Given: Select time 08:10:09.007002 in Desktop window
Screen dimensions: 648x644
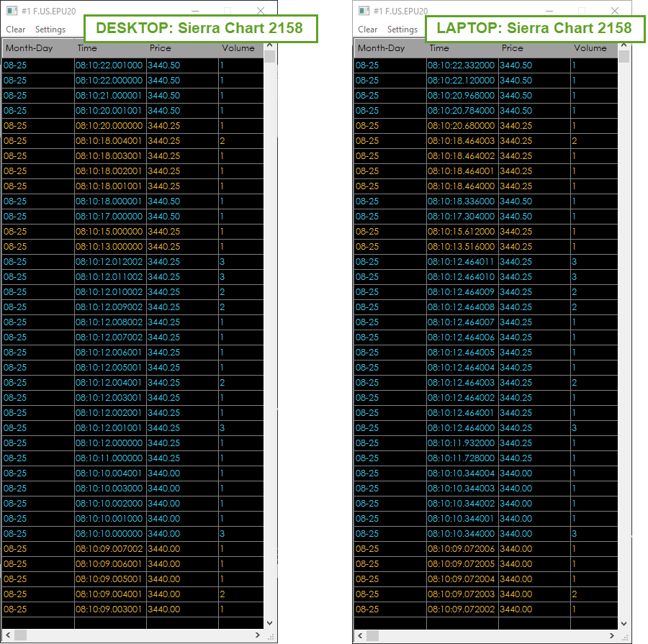Looking at the screenshot, I should pos(109,548).
